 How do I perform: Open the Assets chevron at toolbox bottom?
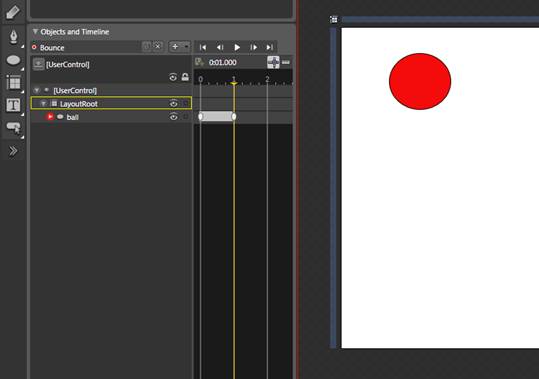pos(13,151)
